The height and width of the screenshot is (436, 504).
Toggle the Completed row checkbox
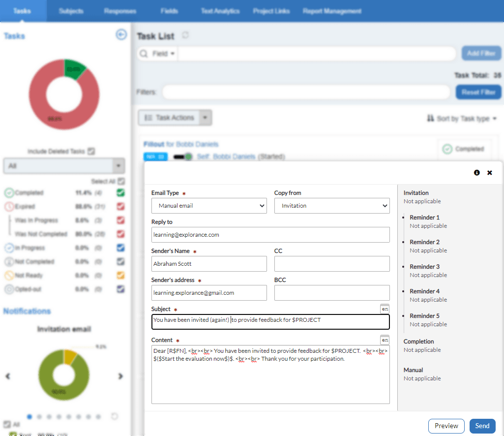pyautogui.click(x=120, y=193)
